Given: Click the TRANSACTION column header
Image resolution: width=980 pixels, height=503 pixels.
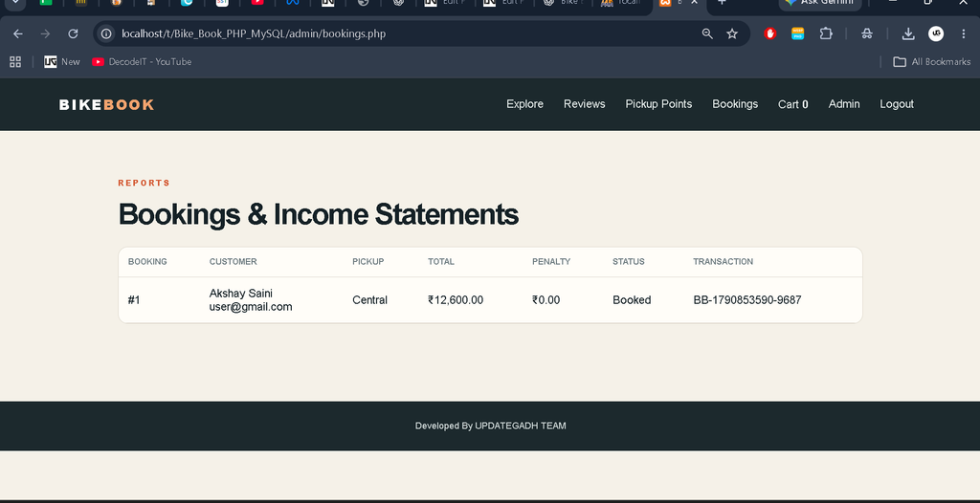Looking at the screenshot, I should point(724,262).
